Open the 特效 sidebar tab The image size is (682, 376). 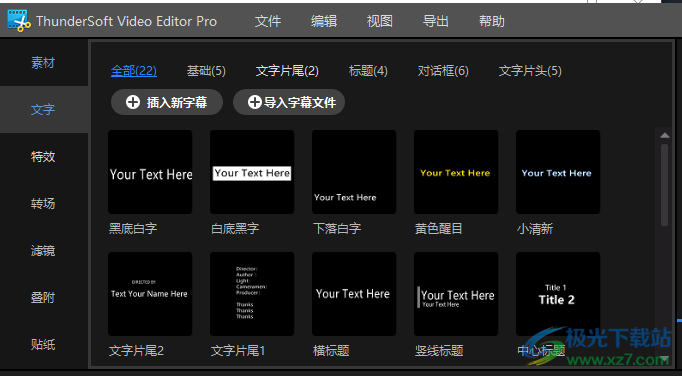click(x=43, y=157)
